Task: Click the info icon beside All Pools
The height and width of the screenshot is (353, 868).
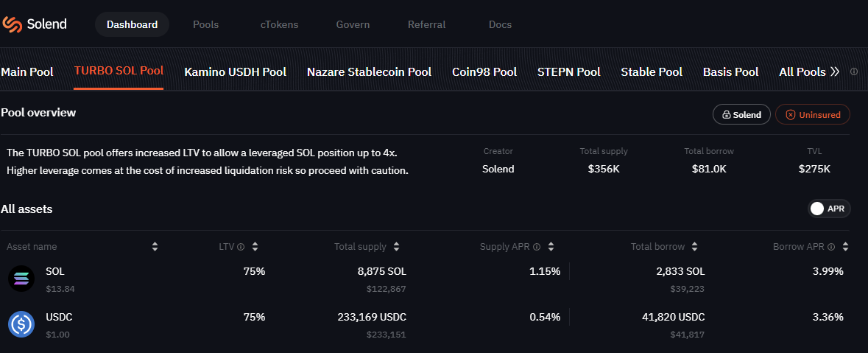Action: point(854,72)
